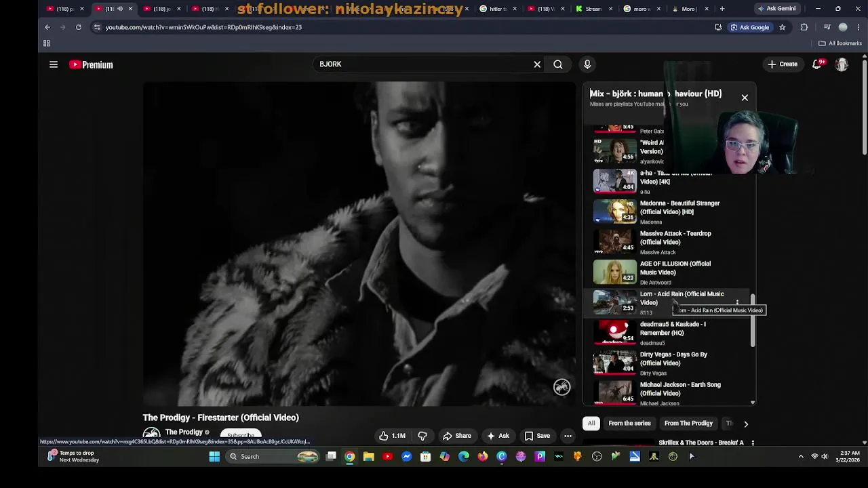Open All Bookmarks folder
Screen dimensions: 868x488
click(x=840, y=43)
